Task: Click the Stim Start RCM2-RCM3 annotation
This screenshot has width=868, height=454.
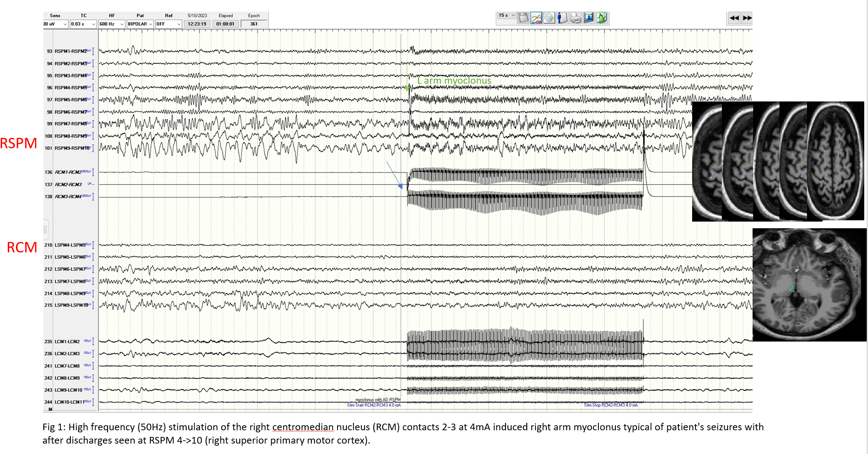Action: [374, 405]
